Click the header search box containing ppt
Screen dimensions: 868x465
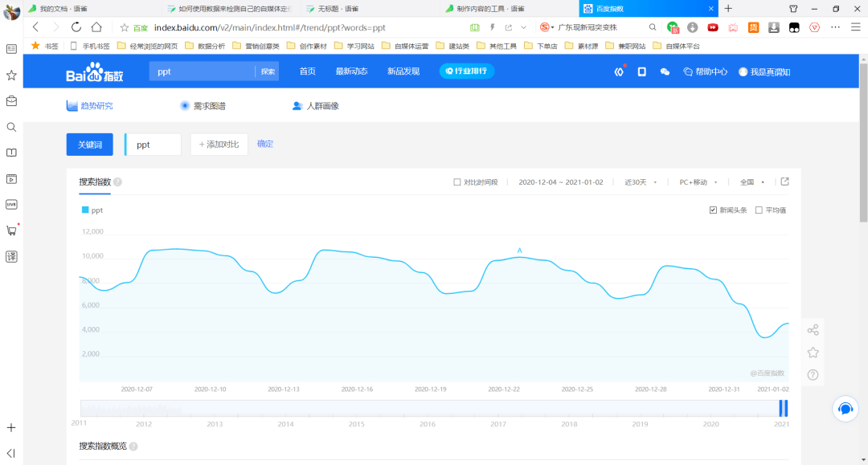pyautogui.click(x=202, y=71)
